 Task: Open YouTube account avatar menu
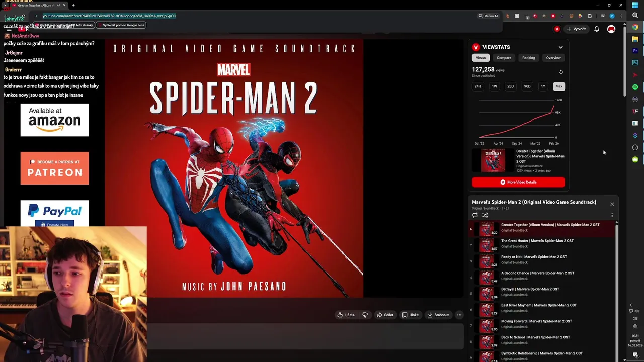tap(611, 29)
